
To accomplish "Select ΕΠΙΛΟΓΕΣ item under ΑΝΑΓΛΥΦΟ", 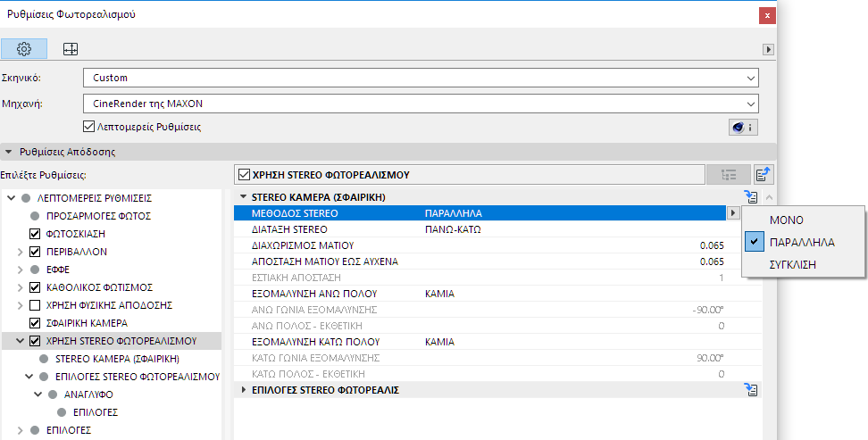I will [x=96, y=412].
